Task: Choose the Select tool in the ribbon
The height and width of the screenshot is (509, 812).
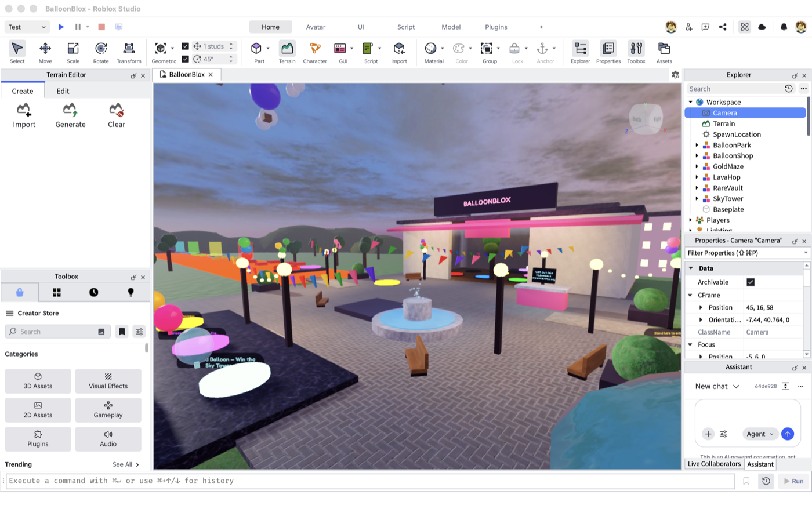Action: coord(17,52)
